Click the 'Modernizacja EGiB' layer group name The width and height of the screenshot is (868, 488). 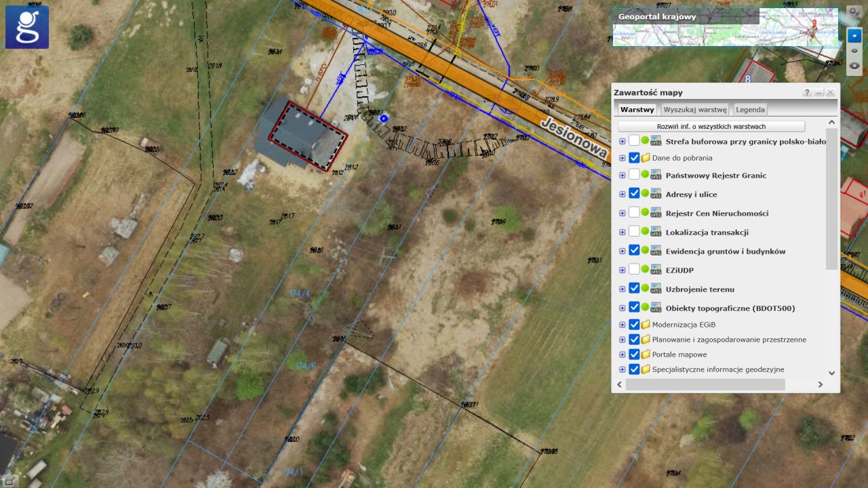(684, 325)
